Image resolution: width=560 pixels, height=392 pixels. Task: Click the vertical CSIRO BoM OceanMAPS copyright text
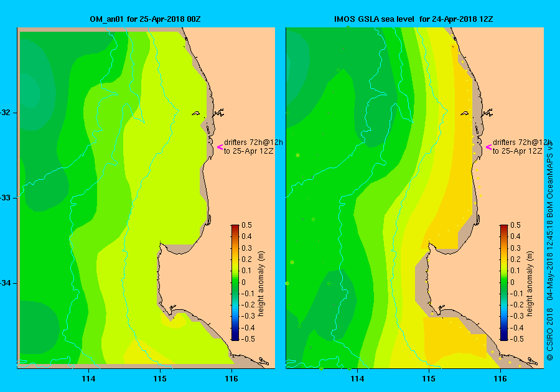[x=550, y=250]
